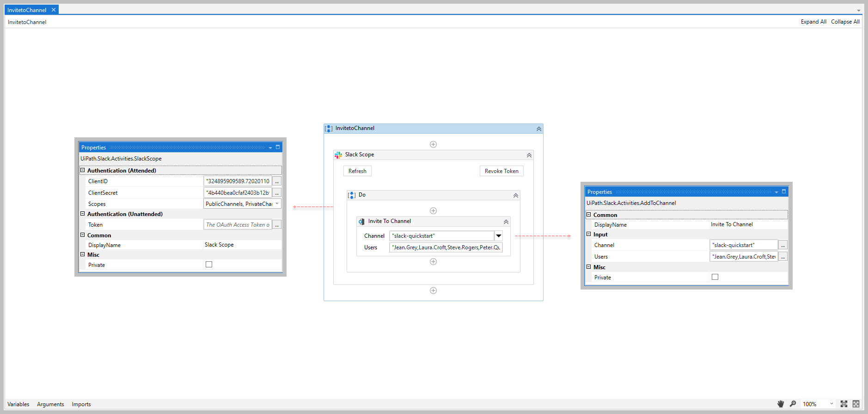Click Users field in AddToChannel properties

pos(744,257)
